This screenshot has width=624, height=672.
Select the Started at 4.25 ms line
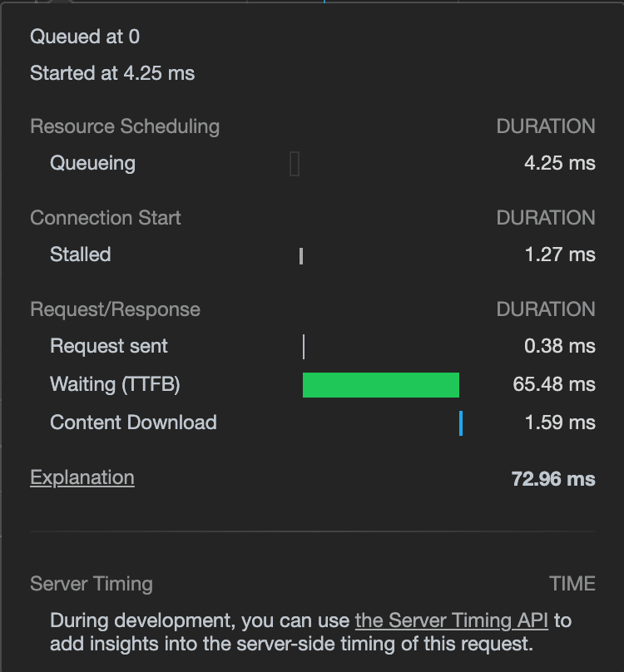[112, 73]
